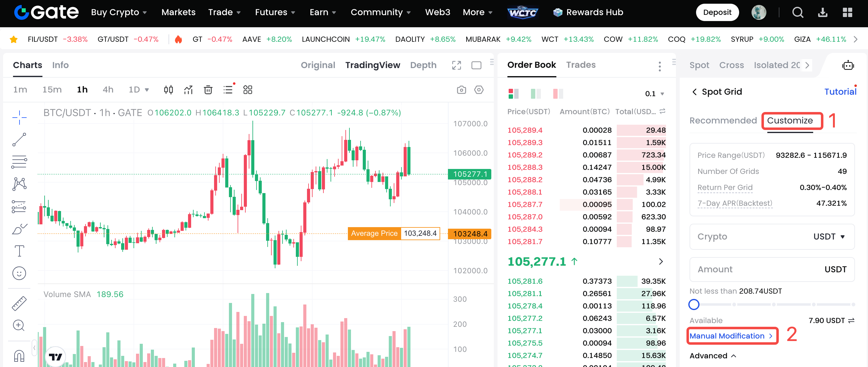
Task: Click the Deposit button
Action: (717, 12)
